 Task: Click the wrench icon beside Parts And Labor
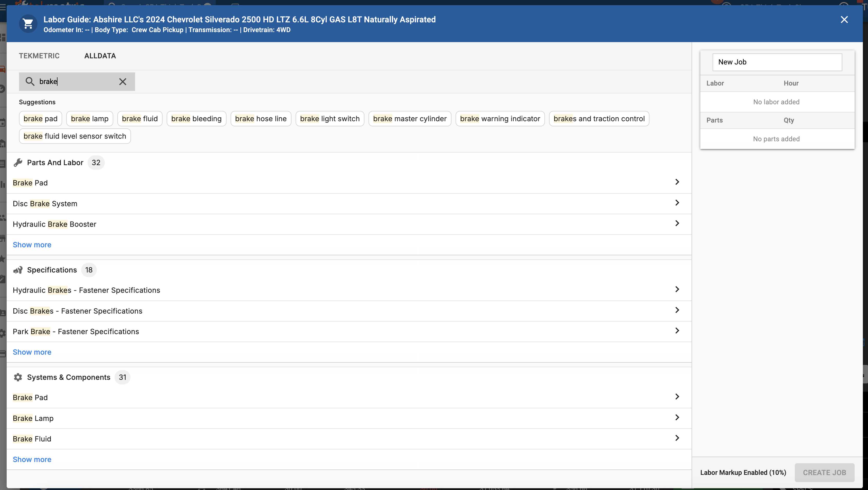(18, 163)
